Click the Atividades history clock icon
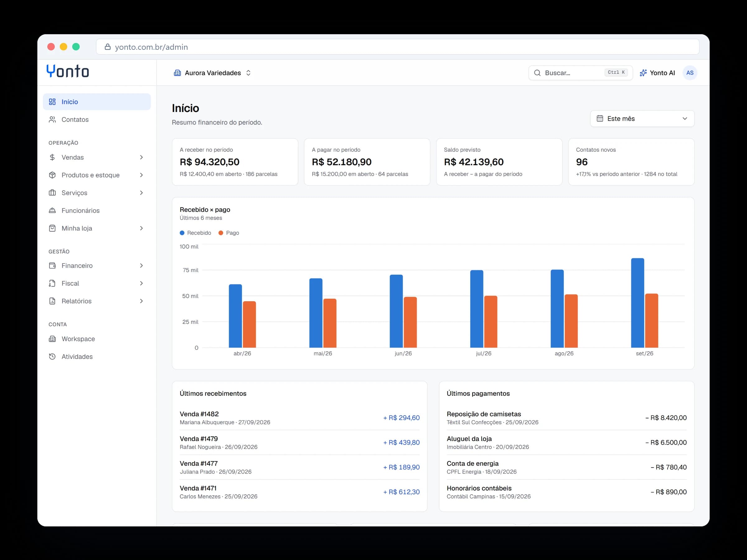Image resolution: width=747 pixels, height=560 pixels. [52, 357]
